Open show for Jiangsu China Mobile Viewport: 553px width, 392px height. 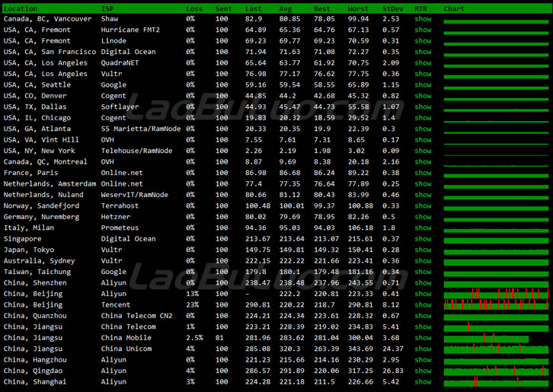tap(423, 338)
